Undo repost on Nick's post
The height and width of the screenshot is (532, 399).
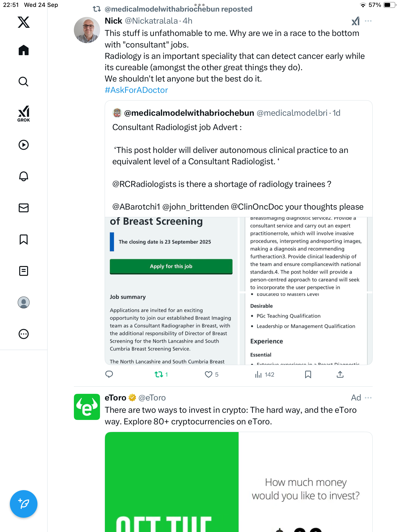(159, 374)
